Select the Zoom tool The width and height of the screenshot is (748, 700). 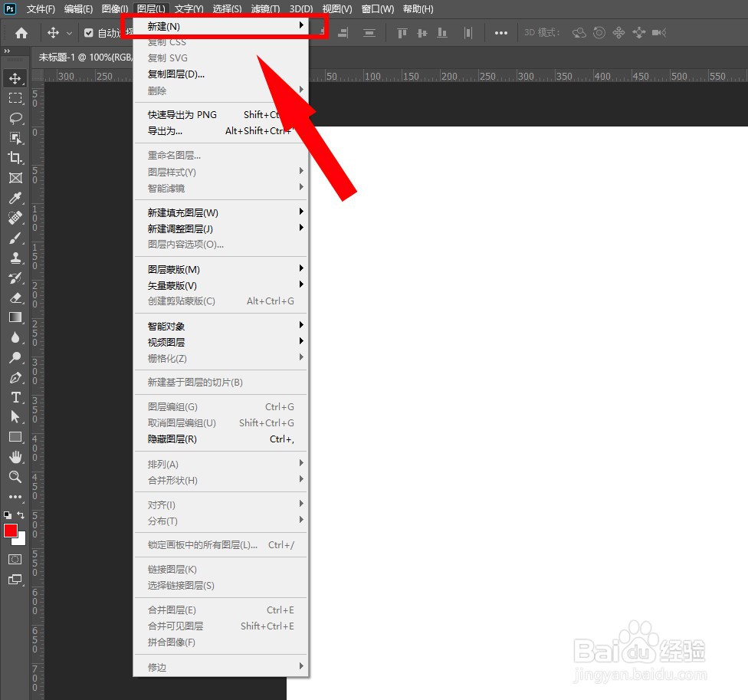click(x=15, y=477)
